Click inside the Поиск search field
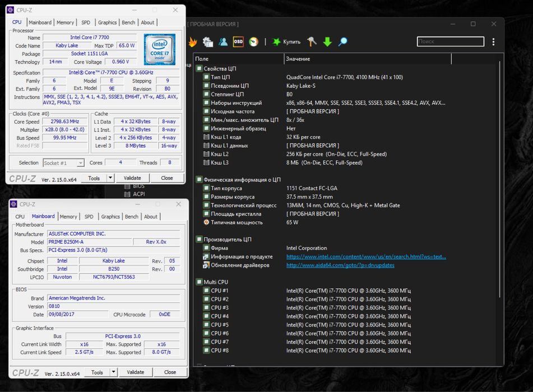Image resolution: width=533 pixels, height=392 pixels. coord(450,42)
